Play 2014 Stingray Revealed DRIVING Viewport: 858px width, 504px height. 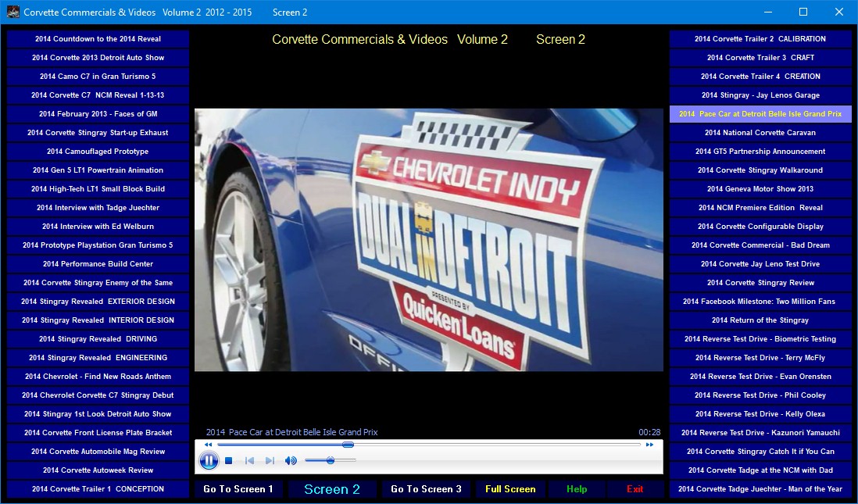coord(98,339)
